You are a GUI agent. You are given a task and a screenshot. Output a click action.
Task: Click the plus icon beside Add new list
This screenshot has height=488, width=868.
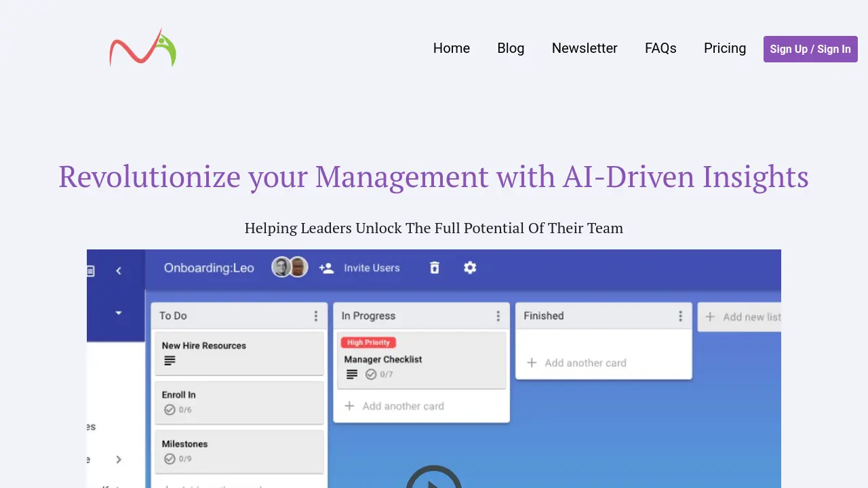(710, 317)
